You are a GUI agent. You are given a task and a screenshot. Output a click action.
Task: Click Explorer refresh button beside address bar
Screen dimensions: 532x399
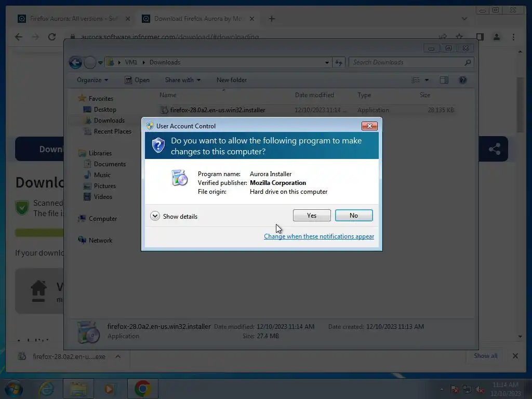(x=339, y=62)
